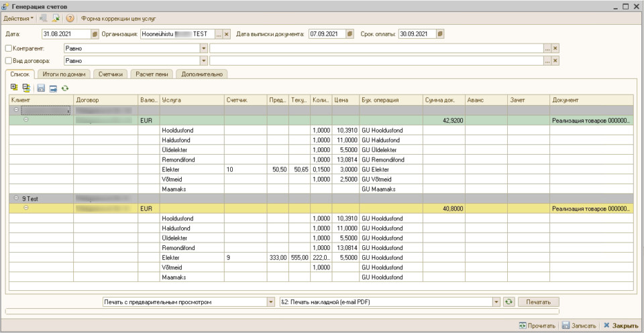Collapse the green EUR 42,9200 contract row
Image resolution: width=644 pixels, height=333 pixels.
coord(26,120)
